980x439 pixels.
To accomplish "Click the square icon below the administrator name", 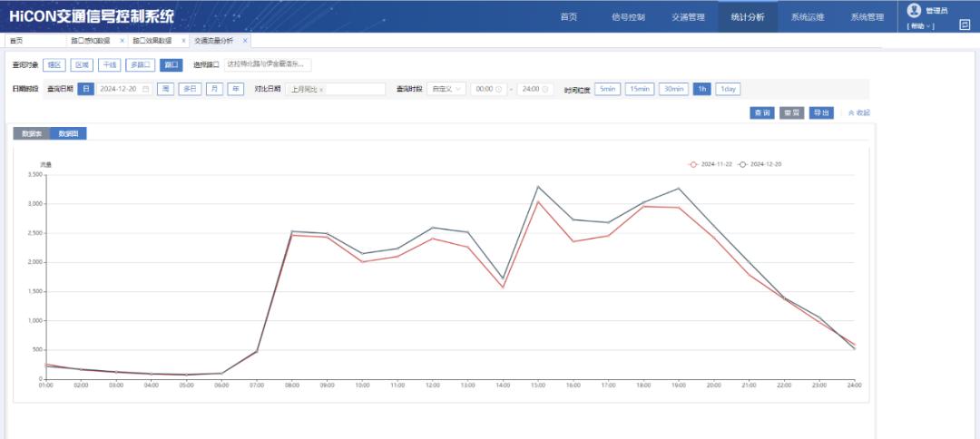I will (x=964, y=25).
